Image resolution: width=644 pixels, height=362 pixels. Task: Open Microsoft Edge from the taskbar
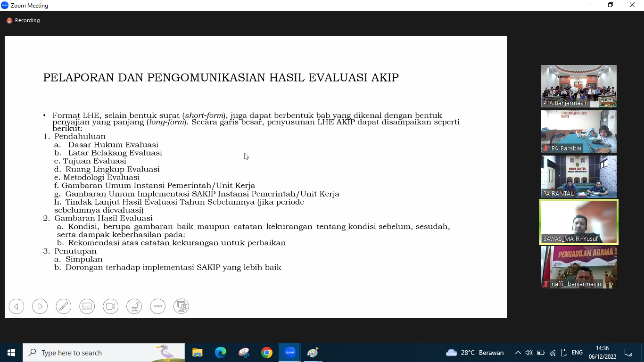point(221,353)
